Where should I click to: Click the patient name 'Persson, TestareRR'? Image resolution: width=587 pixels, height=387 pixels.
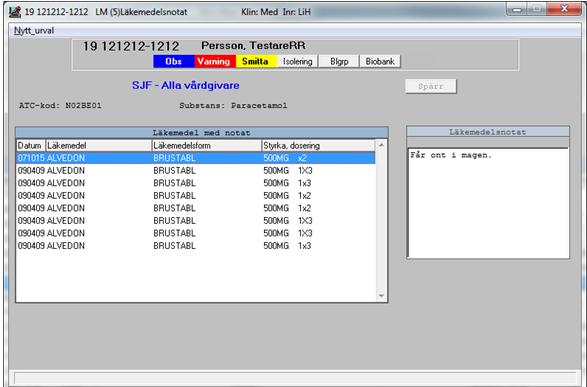click(x=253, y=46)
